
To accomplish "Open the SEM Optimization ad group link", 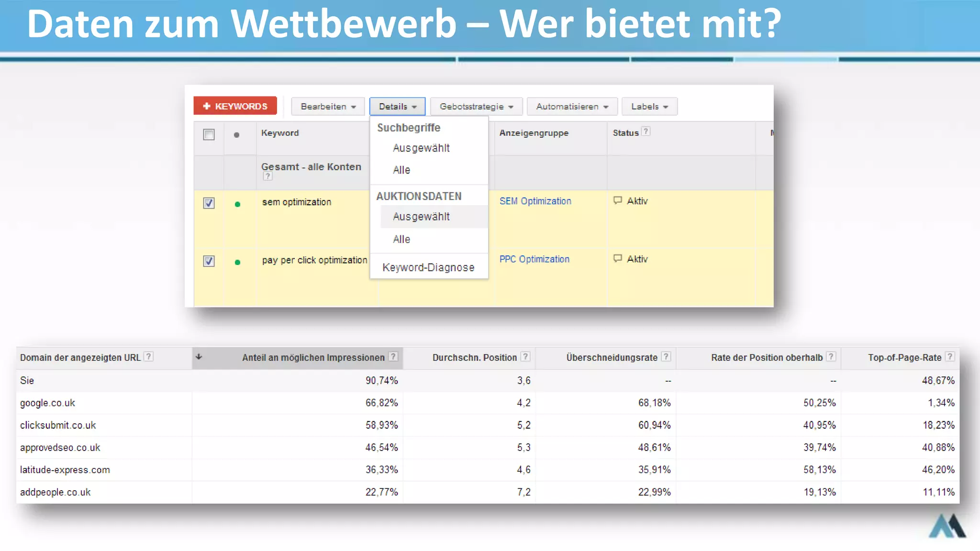I will (535, 201).
